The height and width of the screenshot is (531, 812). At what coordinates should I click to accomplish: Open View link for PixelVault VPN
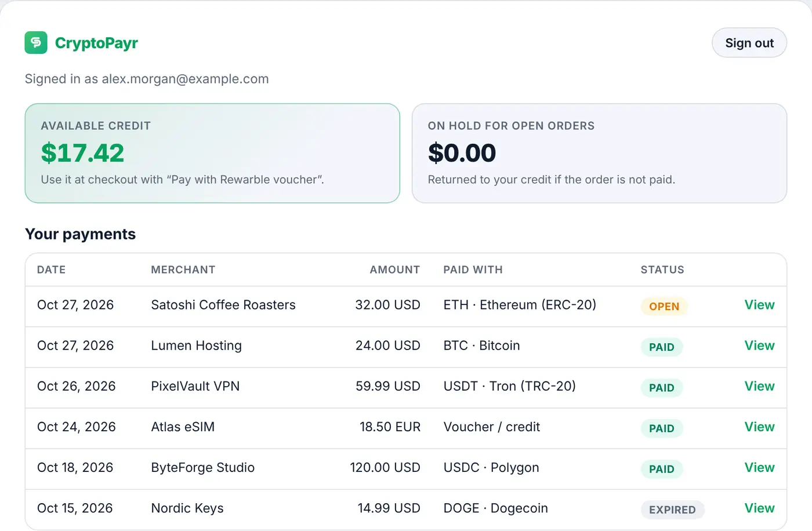(x=759, y=386)
